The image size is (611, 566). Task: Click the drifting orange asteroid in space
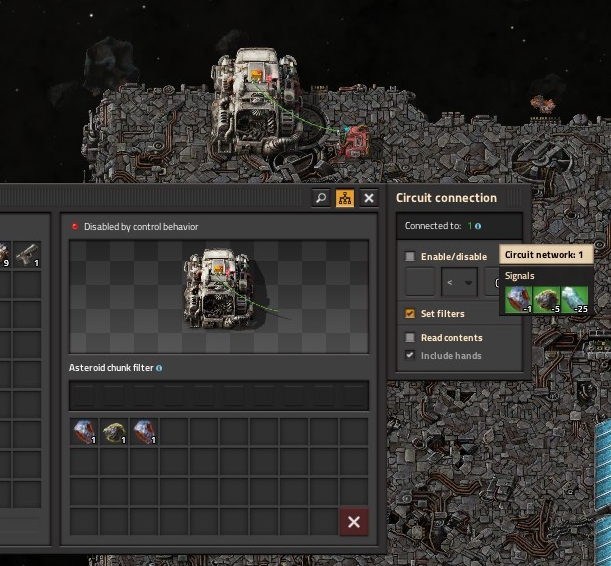coord(542,104)
